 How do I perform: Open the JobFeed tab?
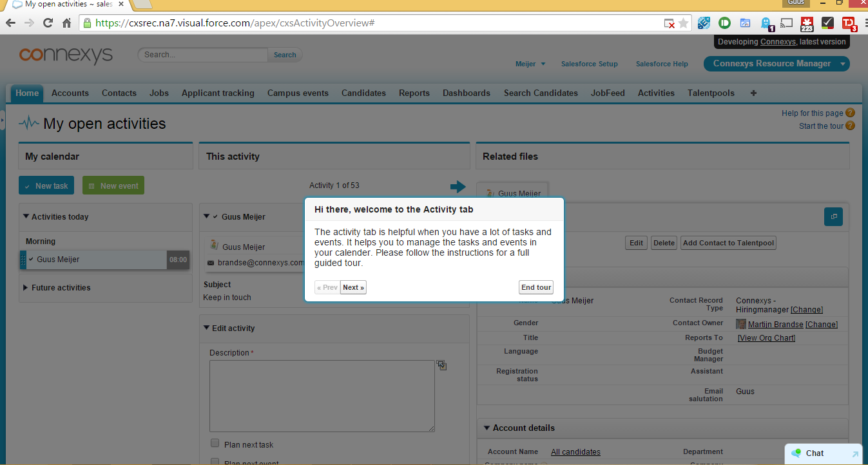tap(608, 93)
